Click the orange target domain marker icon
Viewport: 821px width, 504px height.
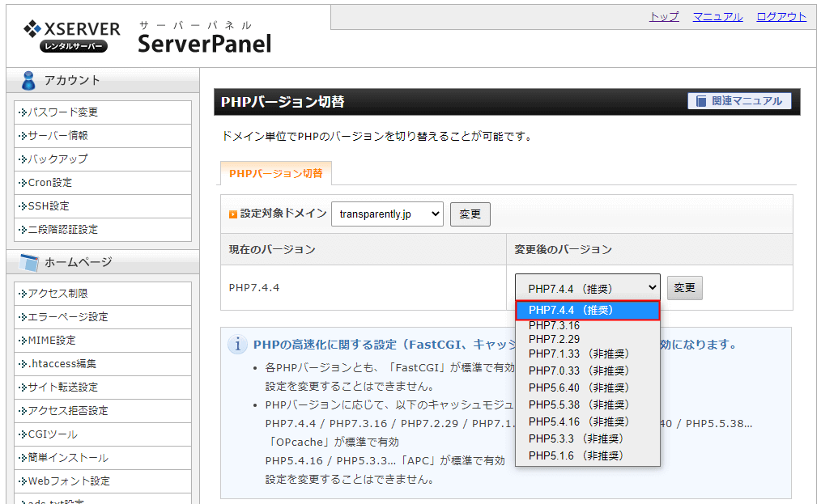[x=233, y=214]
